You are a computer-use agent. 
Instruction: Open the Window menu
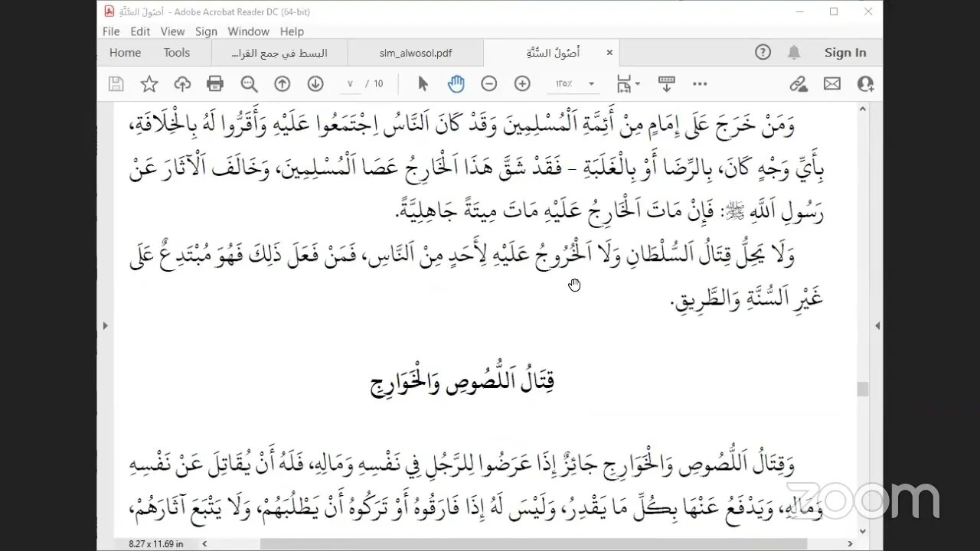[248, 31]
